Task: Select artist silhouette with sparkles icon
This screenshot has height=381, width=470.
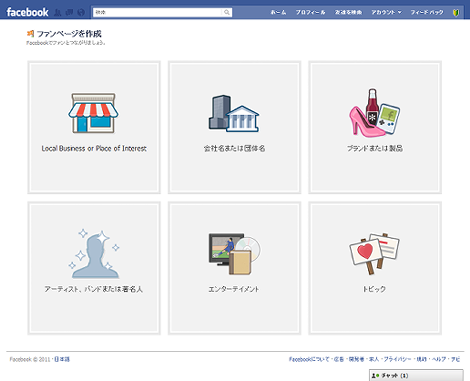Action: tap(94, 254)
